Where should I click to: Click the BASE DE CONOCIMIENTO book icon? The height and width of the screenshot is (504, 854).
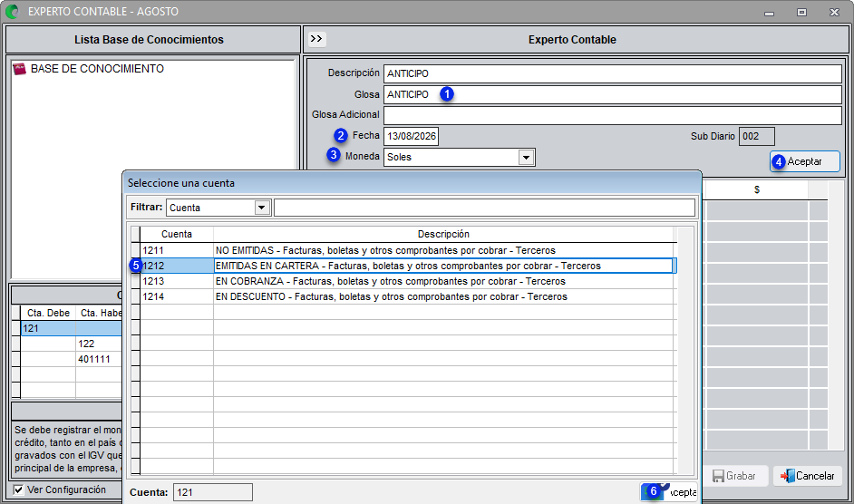19,69
